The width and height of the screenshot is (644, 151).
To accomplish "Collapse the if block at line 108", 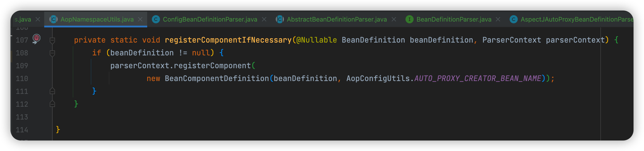I will coord(52,53).
